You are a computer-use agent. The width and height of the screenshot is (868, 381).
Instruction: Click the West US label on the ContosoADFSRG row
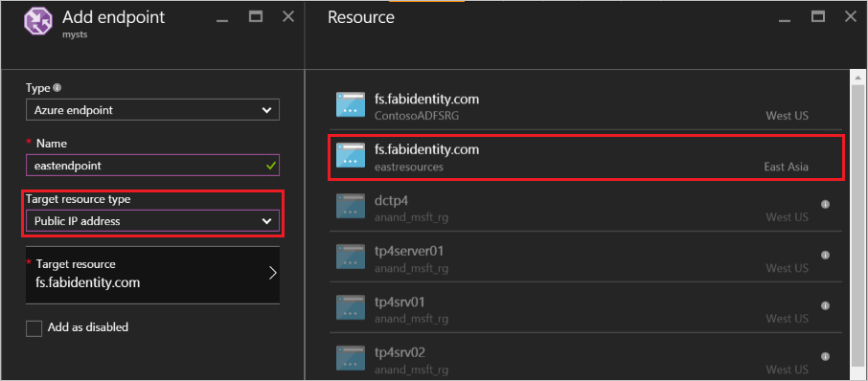point(788,116)
